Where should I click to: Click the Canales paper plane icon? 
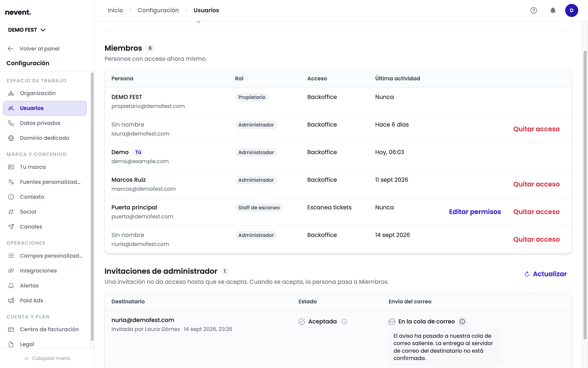point(11,227)
